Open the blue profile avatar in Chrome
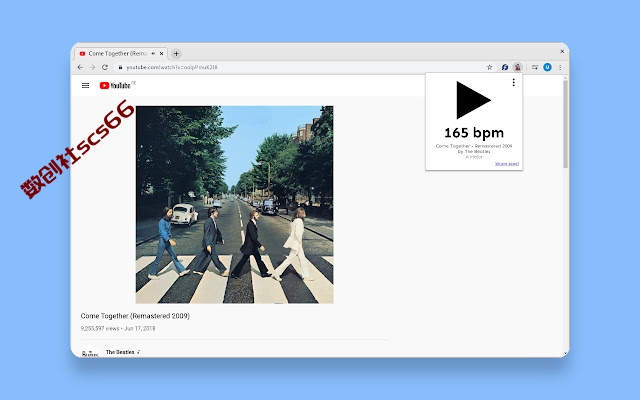The width and height of the screenshot is (640, 400). click(547, 67)
